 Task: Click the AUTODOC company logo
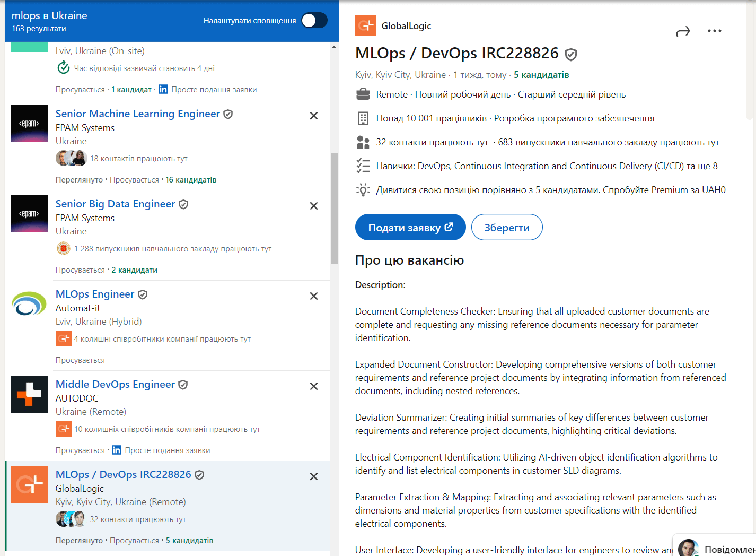point(29,394)
